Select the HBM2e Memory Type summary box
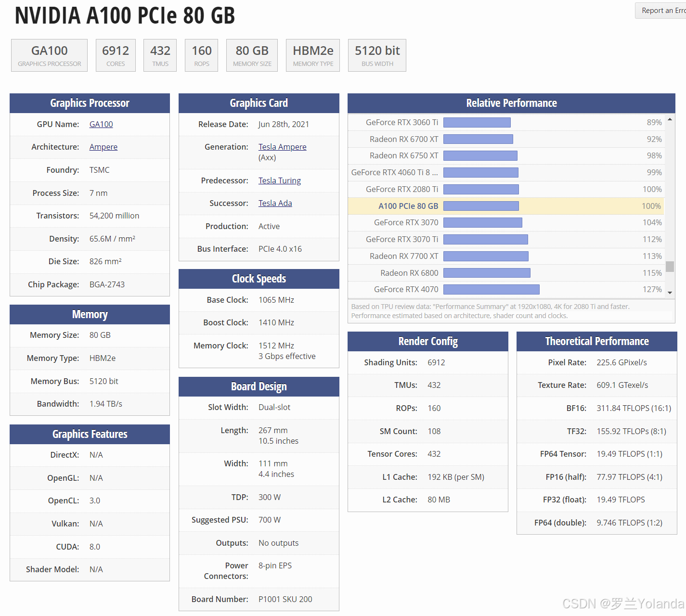This screenshot has height=616, width=686. click(313, 55)
